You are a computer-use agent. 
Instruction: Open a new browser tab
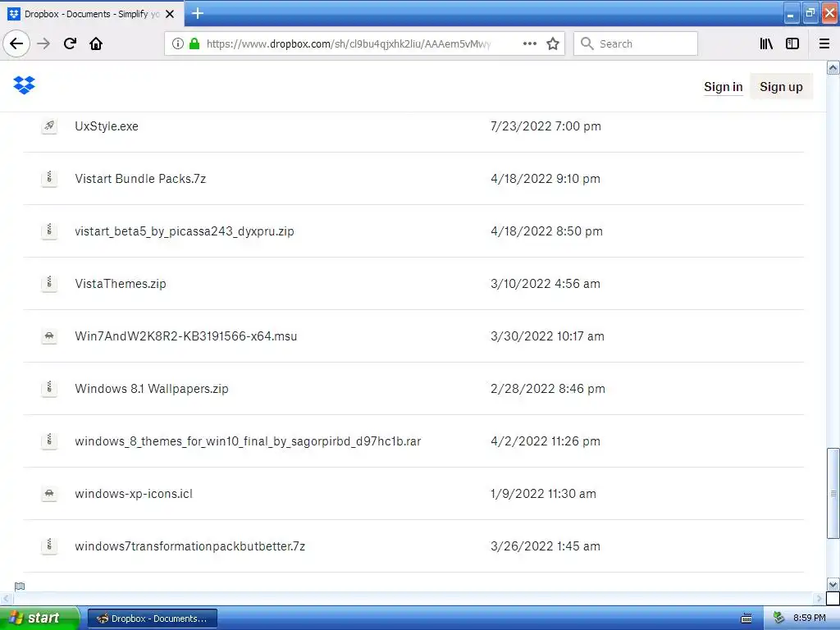198,13
